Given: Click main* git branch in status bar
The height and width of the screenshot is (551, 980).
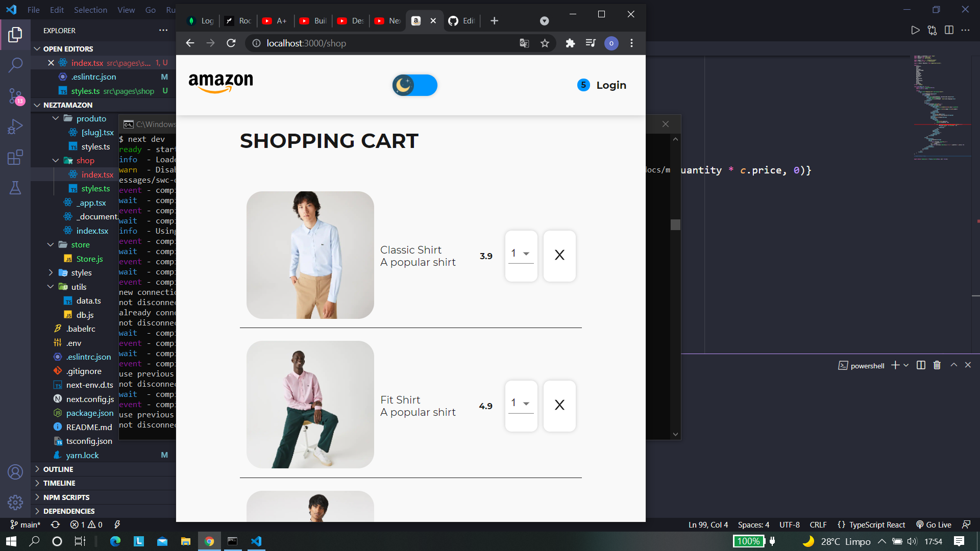Looking at the screenshot, I should click(25, 524).
